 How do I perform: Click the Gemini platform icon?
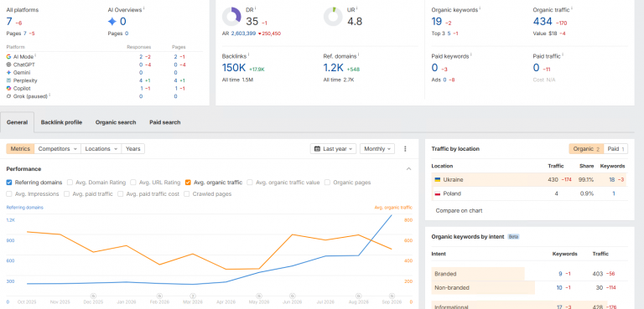(8, 73)
